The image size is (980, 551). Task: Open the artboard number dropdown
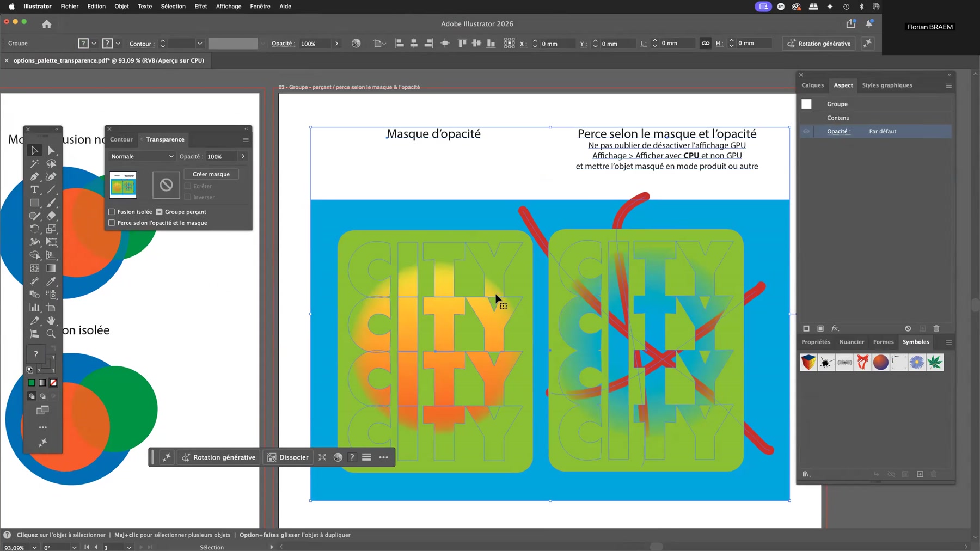pyautogui.click(x=129, y=547)
